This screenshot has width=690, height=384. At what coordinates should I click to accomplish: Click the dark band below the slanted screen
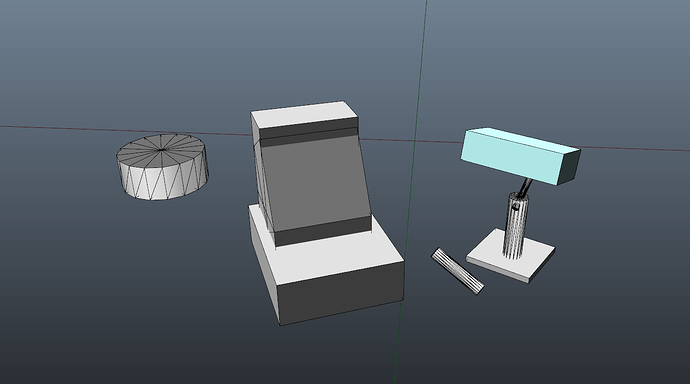coord(323,231)
